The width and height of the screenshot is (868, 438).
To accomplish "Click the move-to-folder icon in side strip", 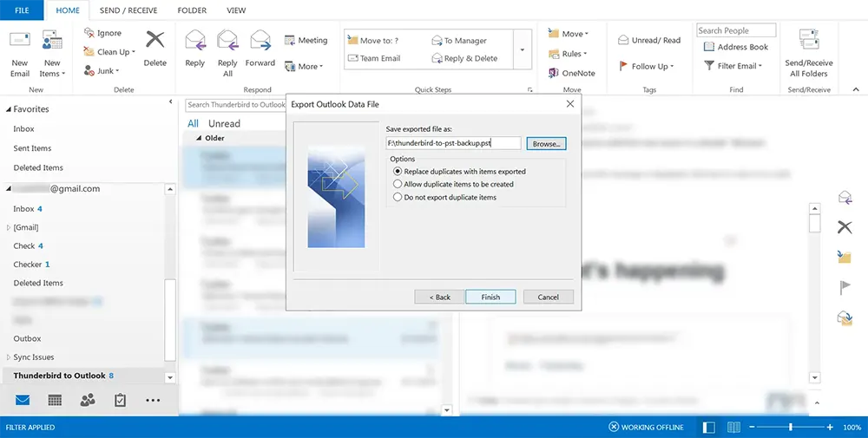I will (x=845, y=257).
